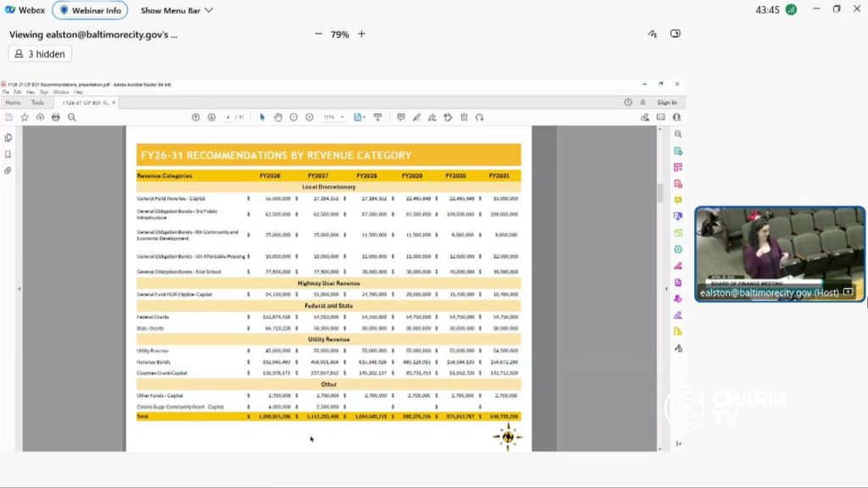Click the document vertical scrollbar thumb

point(659,193)
